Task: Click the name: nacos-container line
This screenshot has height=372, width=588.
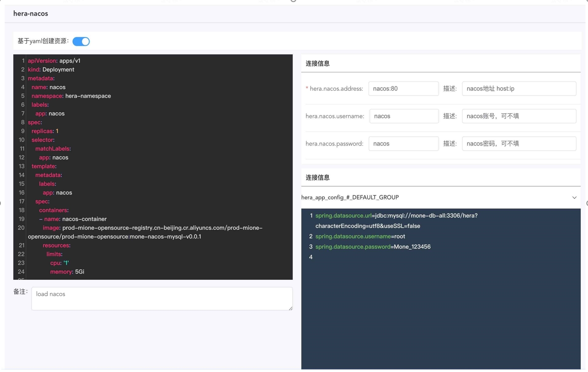Action: click(73, 219)
